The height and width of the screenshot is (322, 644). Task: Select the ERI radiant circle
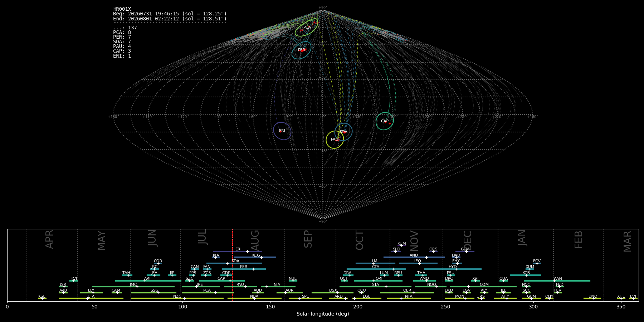point(282,131)
